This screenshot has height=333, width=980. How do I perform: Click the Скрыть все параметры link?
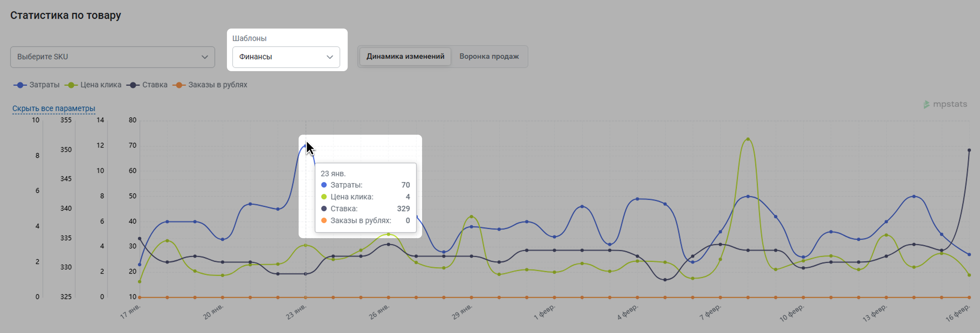(x=54, y=108)
